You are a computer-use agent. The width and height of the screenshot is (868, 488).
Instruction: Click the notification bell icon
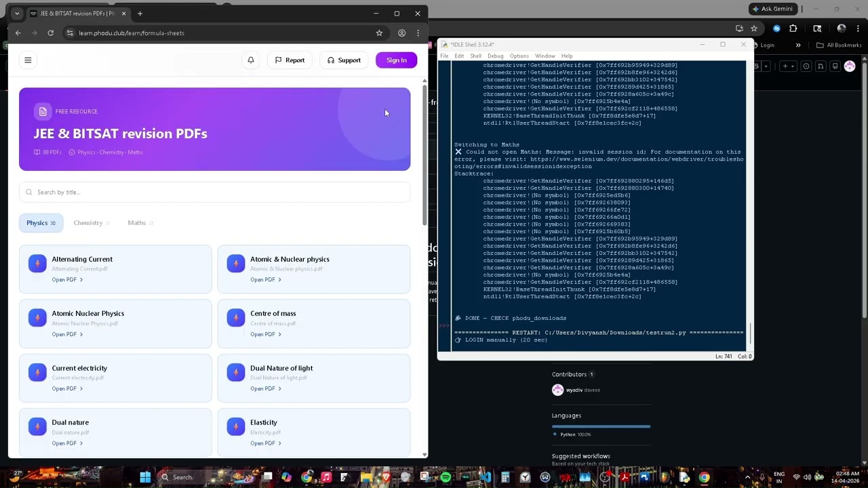[x=251, y=60]
